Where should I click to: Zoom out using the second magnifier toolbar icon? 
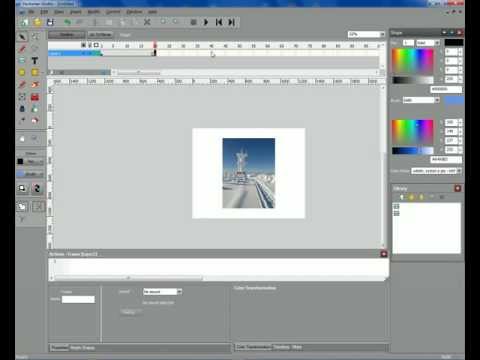(176, 22)
